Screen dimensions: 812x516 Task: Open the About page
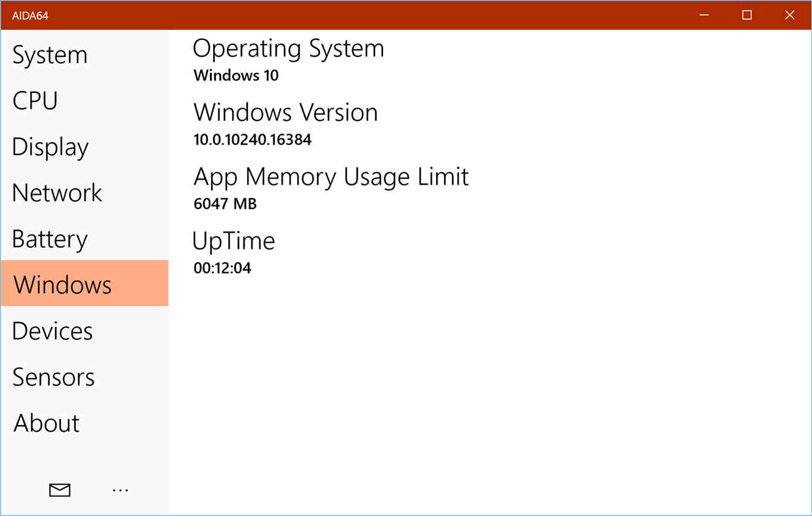click(45, 423)
